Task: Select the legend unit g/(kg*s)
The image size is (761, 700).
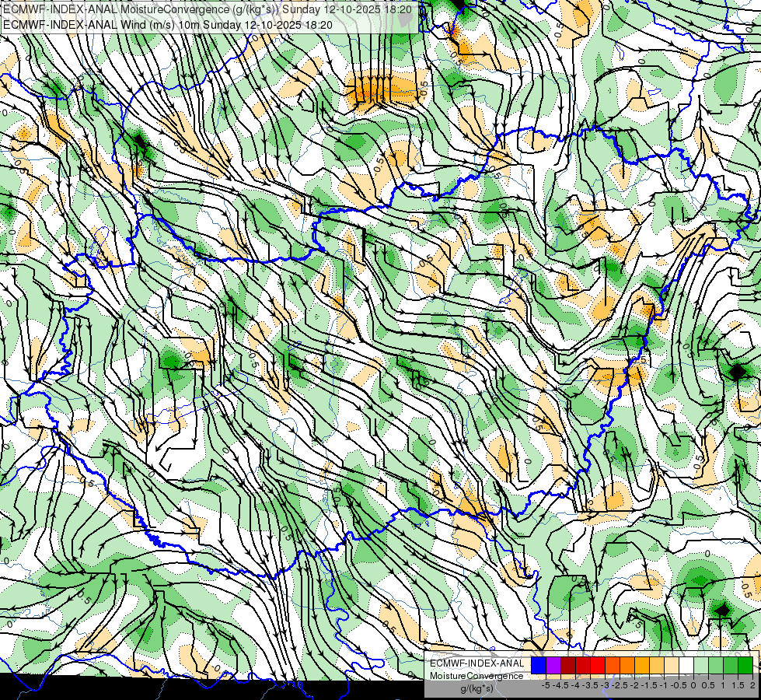Action: tap(476, 688)
